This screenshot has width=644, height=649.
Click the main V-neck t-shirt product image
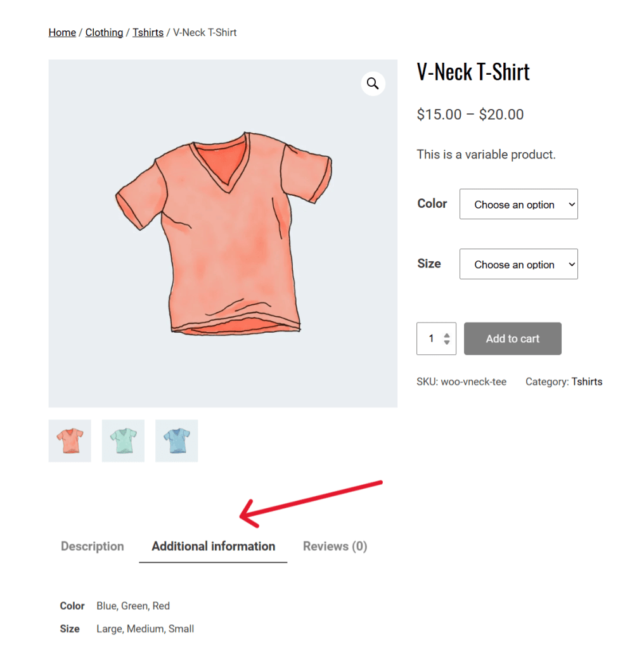(222, 233)
